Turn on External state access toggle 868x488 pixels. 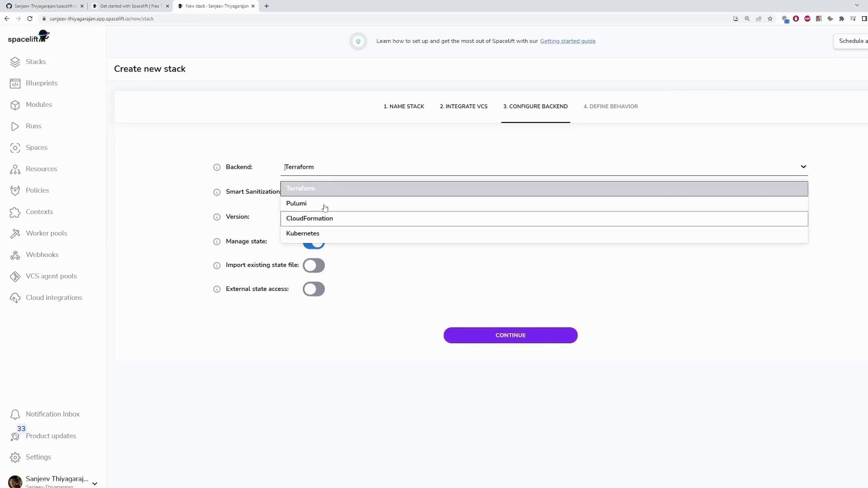click(x=314, y=289)
